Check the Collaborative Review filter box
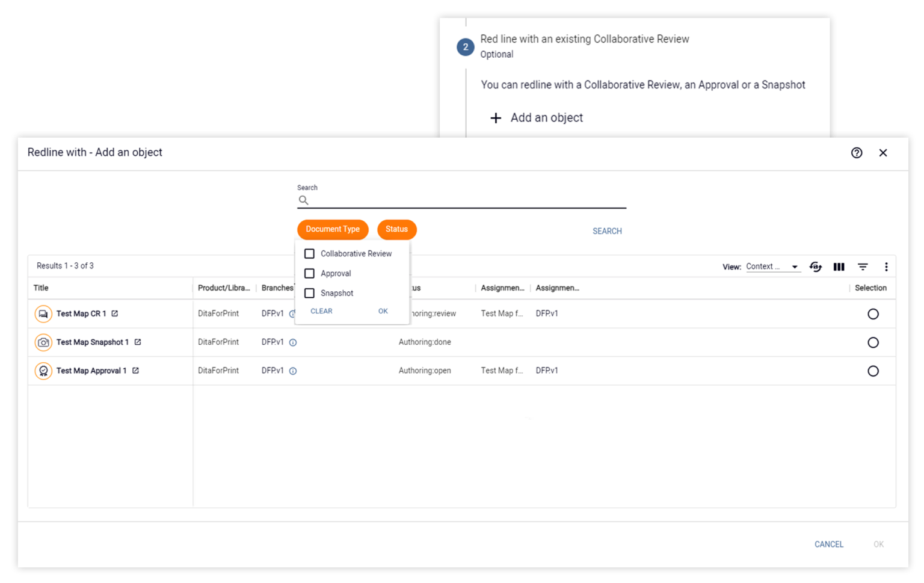The height and width of the screenshot is (583, 924). 309,254
